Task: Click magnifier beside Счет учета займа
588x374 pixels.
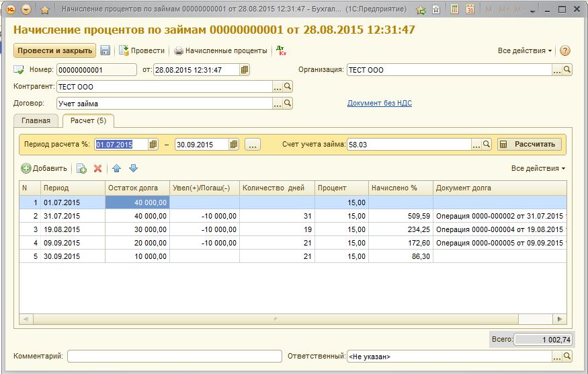Action: (x=487, y=144)
